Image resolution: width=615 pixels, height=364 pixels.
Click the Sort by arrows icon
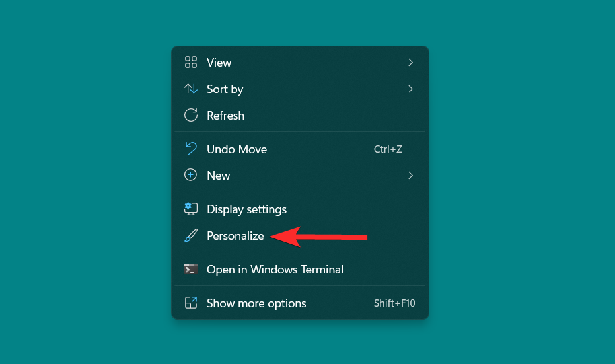click(x=191, y=89)
